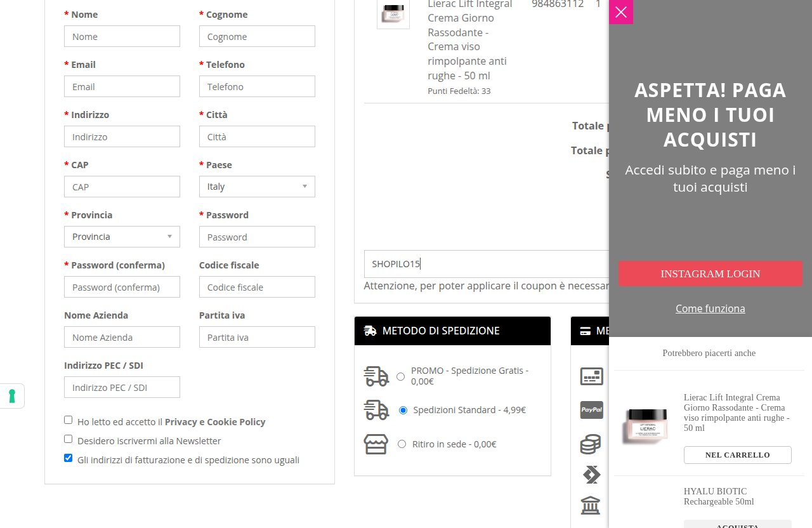Click the credit card payment method icon
The height and width of the screenshot is (528, 812).
[x=592, y=376]
